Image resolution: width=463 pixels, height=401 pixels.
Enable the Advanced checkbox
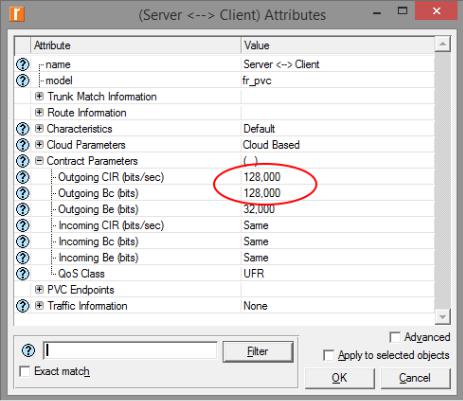[x=395, y=337]
